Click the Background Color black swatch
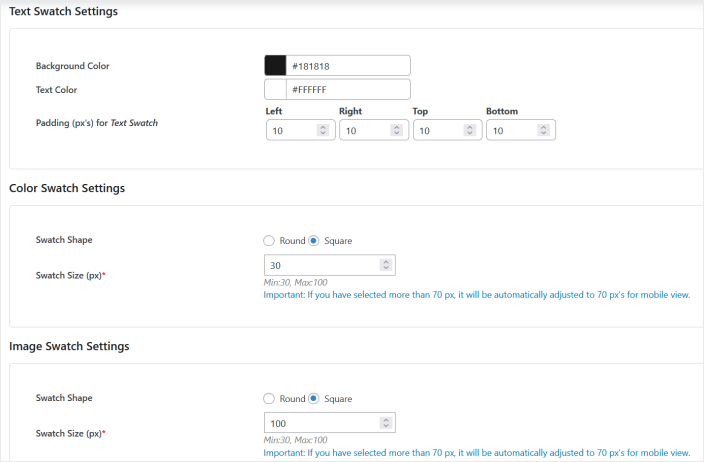This screenshot has width=704, height=462. 275,66
